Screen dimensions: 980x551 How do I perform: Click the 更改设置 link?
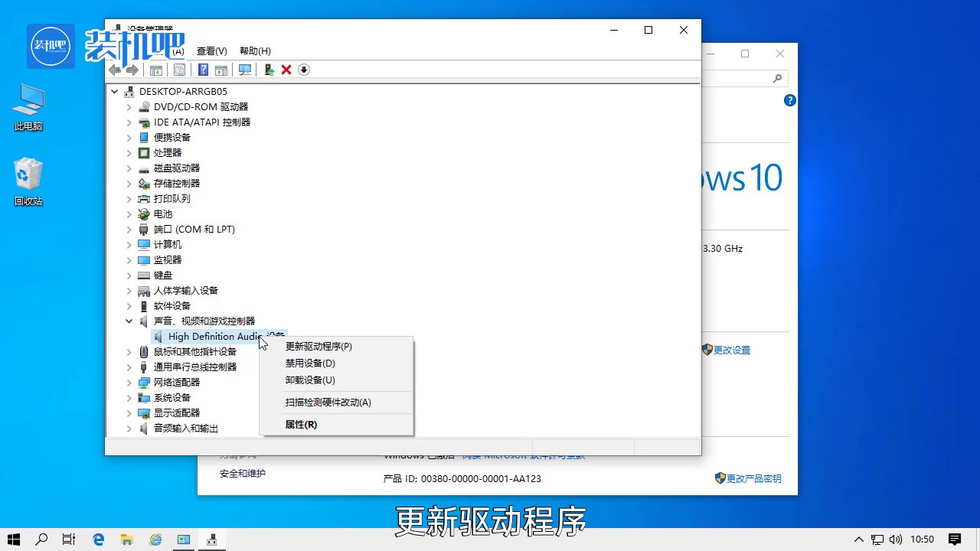pos(733,350)
